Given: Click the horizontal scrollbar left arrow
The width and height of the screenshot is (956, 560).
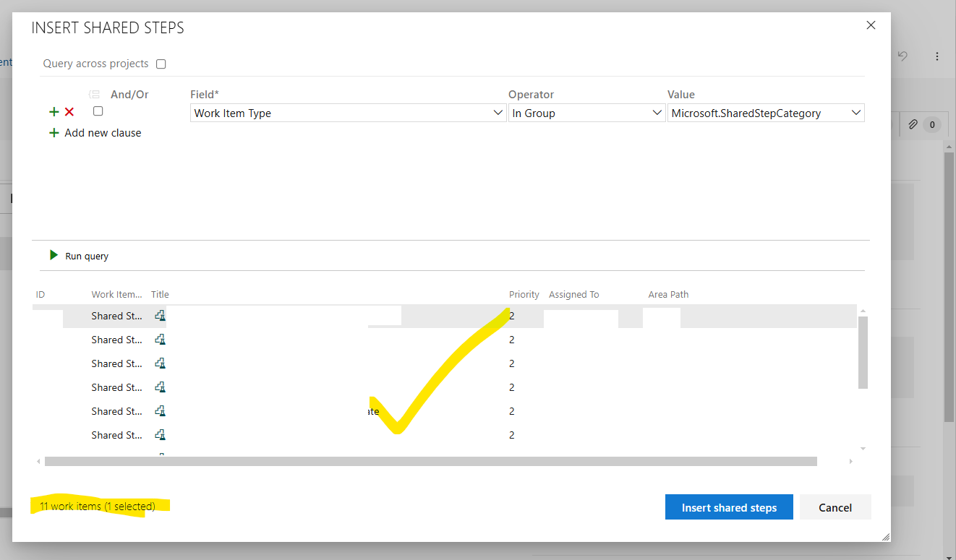Looking at the screenshot, I should pyautogui.click(x=39, y=461).
